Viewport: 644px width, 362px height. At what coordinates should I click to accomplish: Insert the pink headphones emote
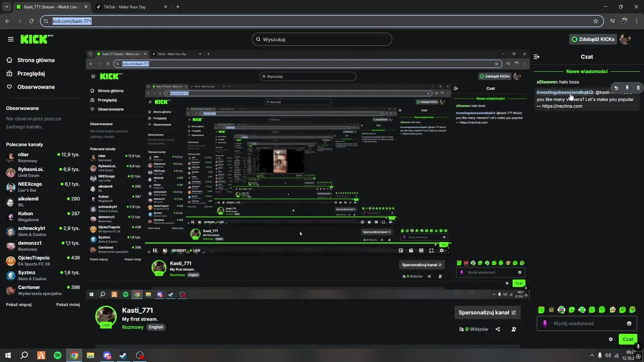tap(561, 310)
